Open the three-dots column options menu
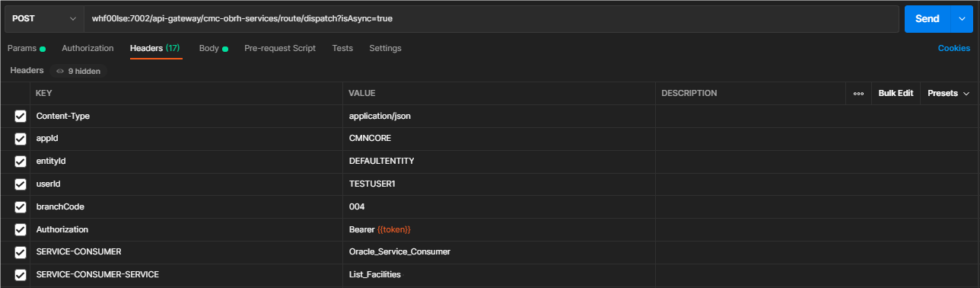Image resolution: width=980 pixels, height=288 pixels. pos(858,94)
